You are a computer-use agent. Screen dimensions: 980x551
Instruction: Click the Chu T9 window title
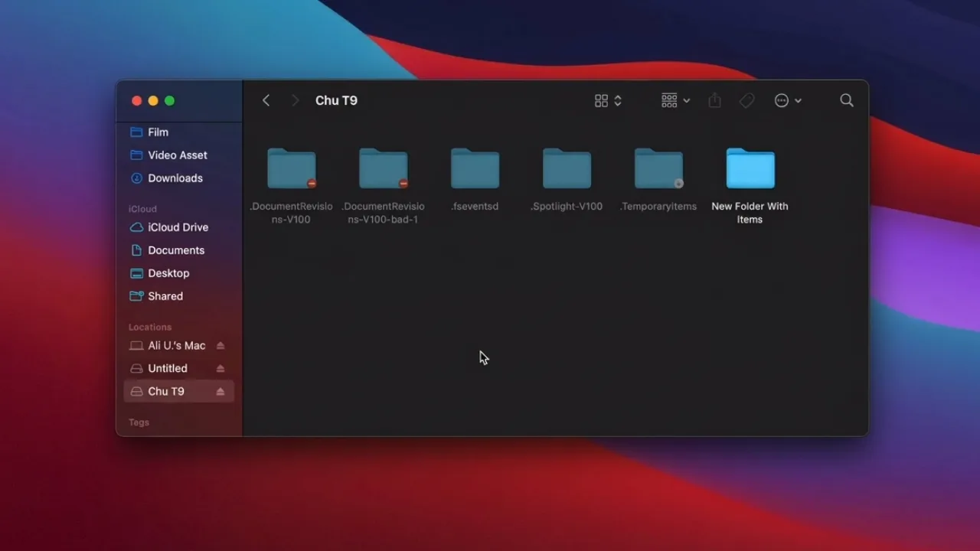pyautogui.click(x=336, y=100)
